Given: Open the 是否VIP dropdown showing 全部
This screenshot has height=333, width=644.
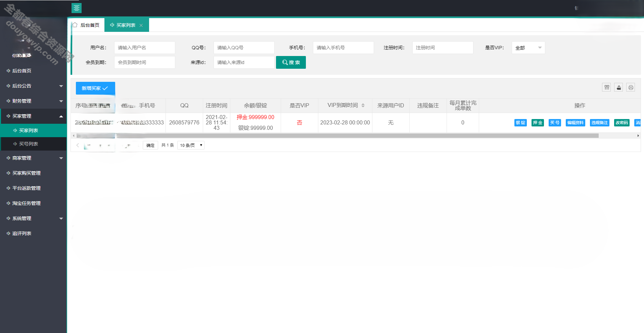Looking at the screenshot, I should coord(528,48).
